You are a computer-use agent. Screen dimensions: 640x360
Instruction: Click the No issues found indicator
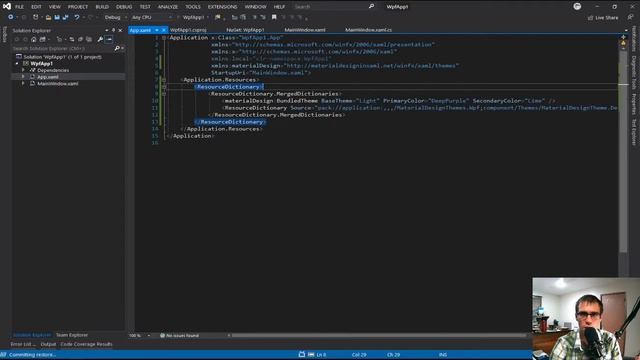tap(179, 336)
